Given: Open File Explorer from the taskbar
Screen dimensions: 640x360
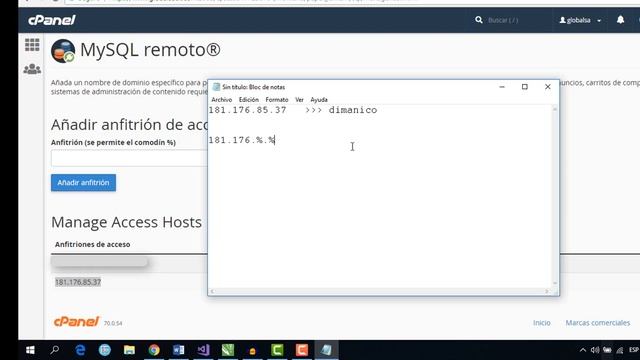Looking at the screenshot, I should 129,350.
